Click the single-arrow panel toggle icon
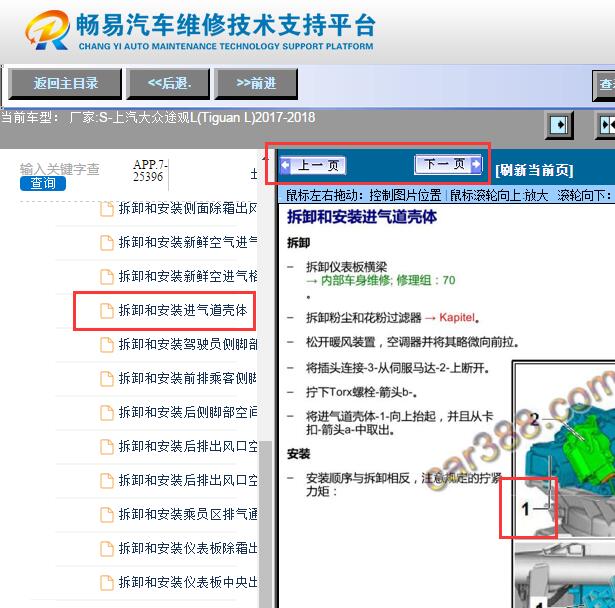Image resolution: width=615 pixels, height=608 pixels. pyautogui.click(x=559, y=125)
